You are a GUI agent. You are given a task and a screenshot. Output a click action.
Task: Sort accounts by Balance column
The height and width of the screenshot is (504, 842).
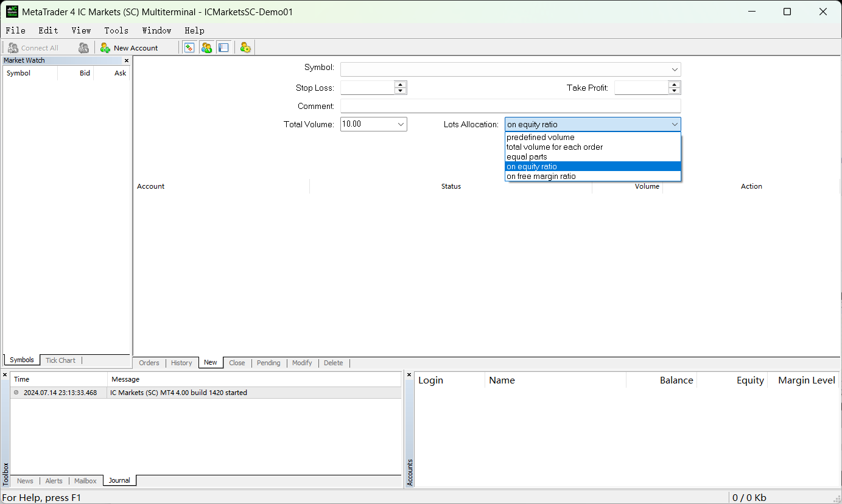pyautogui.click(x=662, y=380)
